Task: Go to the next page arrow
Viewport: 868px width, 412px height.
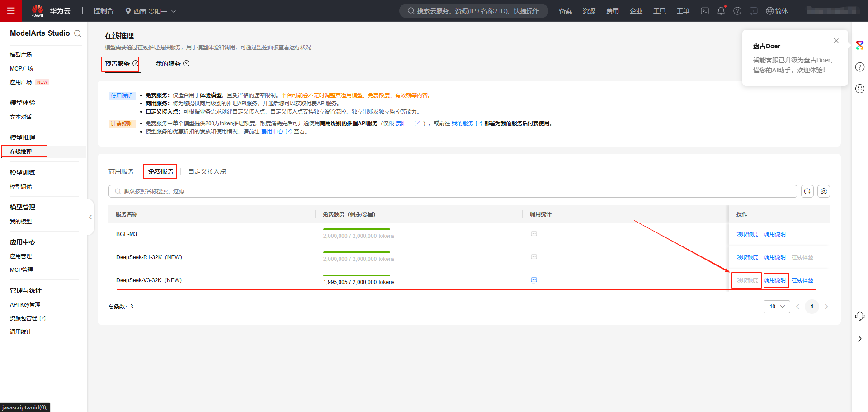Action: pos(826,307)
